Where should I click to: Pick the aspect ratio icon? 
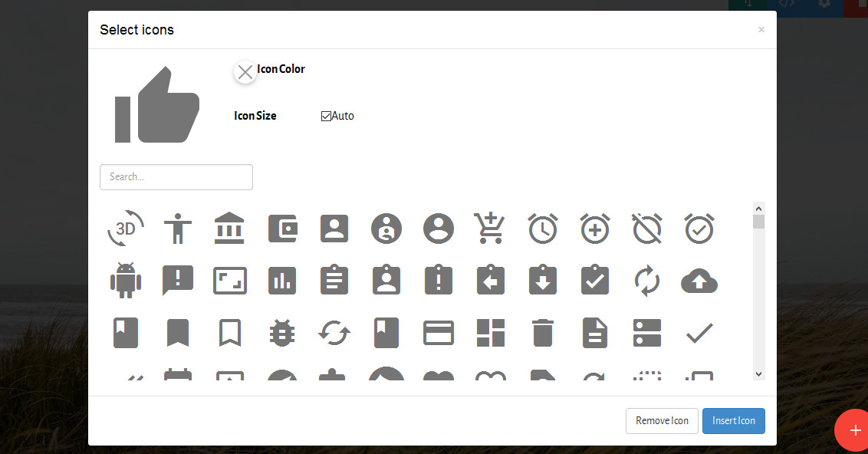[x=230, y=281]
